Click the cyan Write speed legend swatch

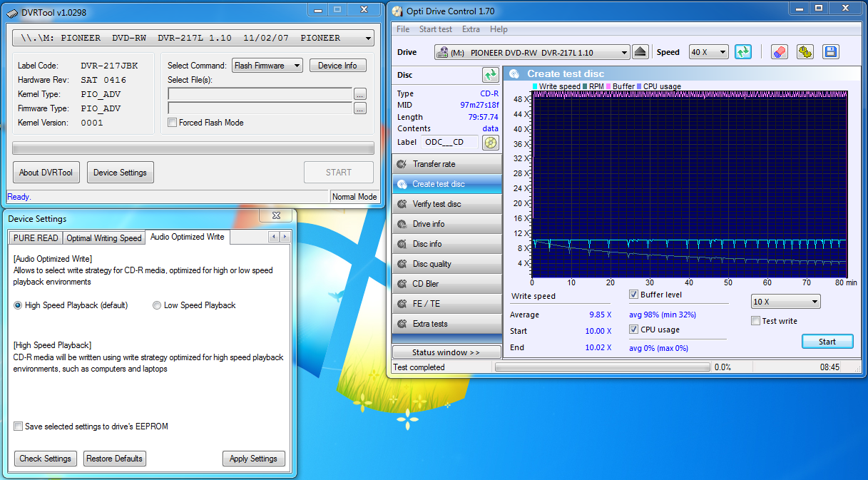535,86
